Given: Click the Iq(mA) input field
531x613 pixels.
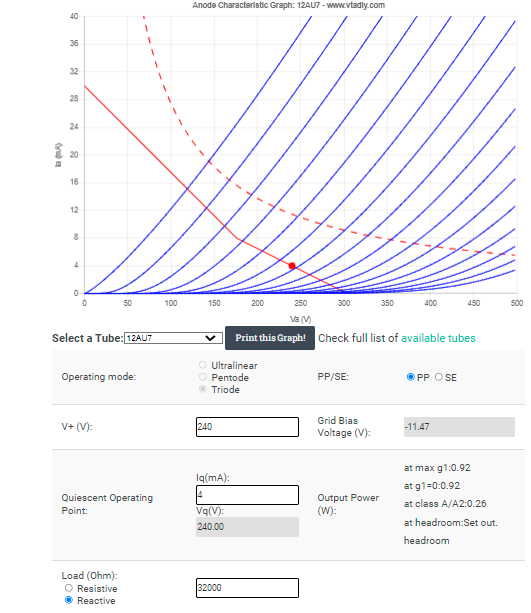Looking at the screenshot, I should (247, 495).
